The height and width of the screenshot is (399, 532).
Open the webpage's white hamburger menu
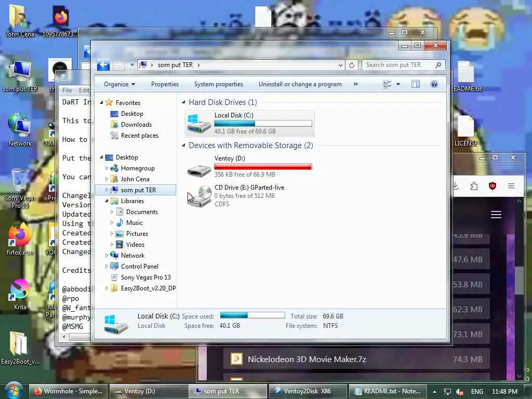click(496, 215)
